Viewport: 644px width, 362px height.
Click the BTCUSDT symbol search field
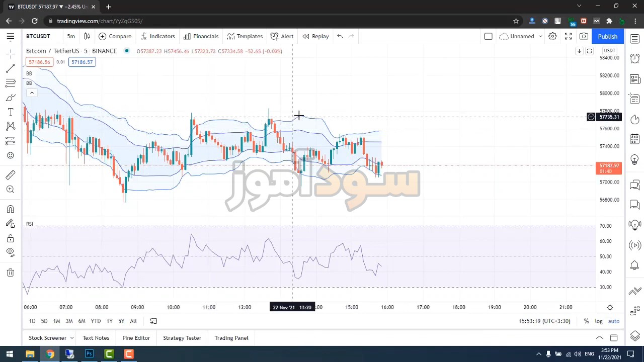(x=38, y=36)
